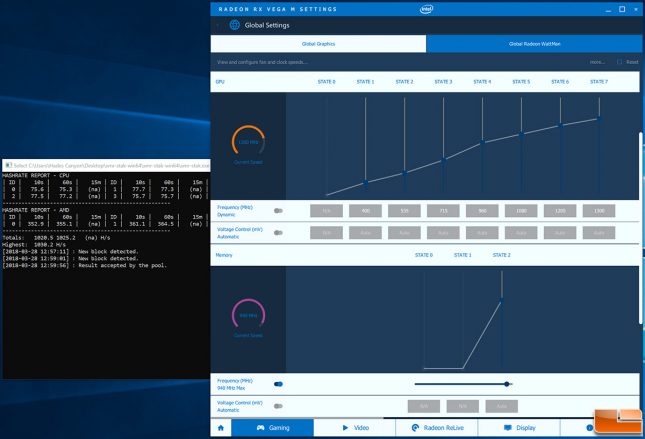
Task: Click the 'more...' link
Action: coord(597,62)
